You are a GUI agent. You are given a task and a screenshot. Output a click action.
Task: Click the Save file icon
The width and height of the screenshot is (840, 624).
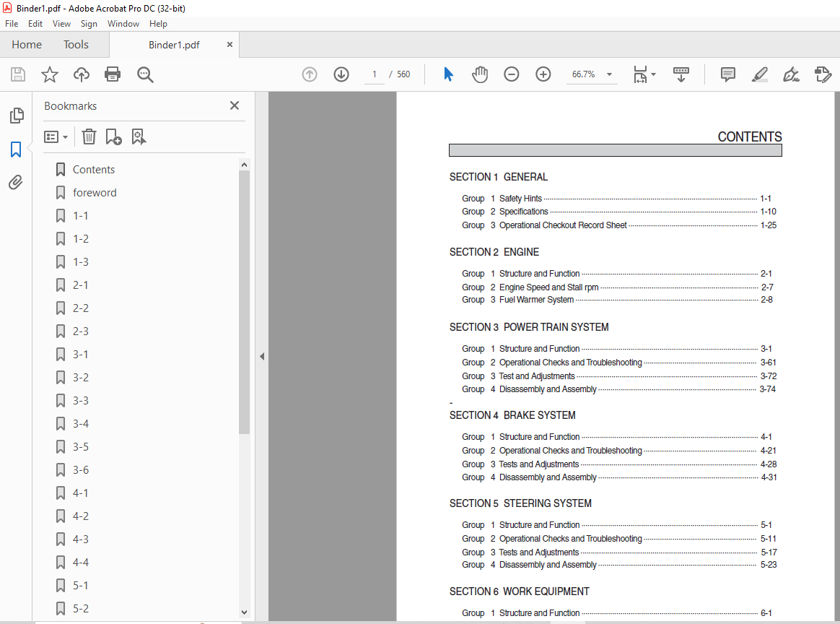coord(17,74)
